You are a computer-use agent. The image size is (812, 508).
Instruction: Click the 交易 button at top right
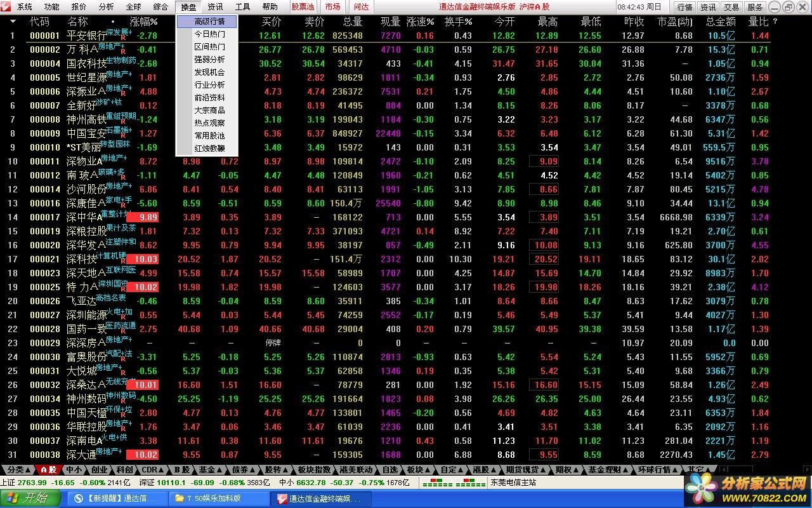point(731,8)
